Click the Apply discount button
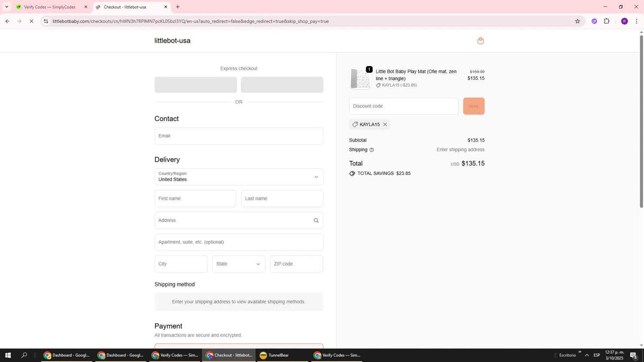Viewport: 644px width, 362px height. coord(474,106)
